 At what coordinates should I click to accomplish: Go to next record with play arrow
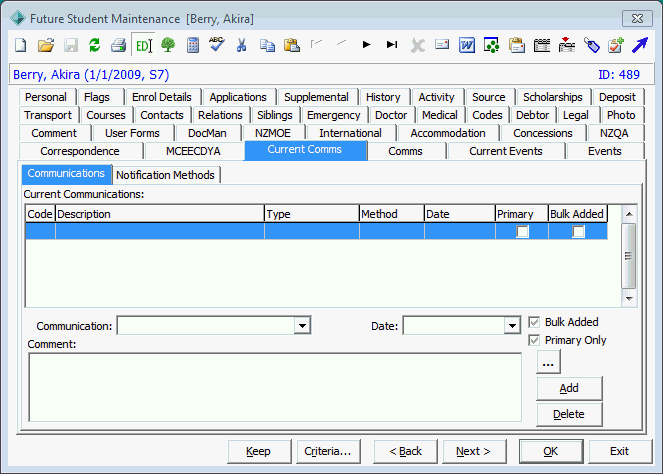coord(367,44)
